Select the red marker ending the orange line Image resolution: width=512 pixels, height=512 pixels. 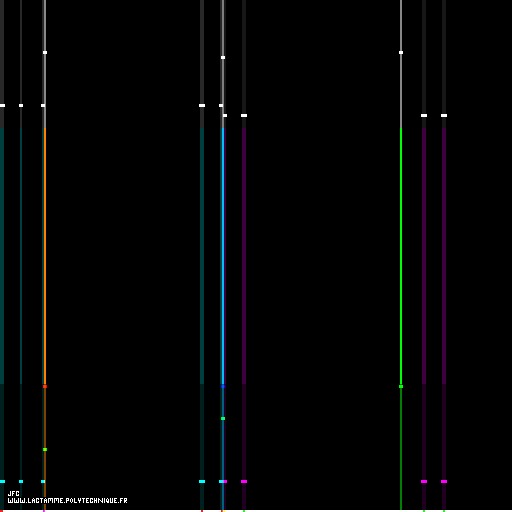(45, 387)
